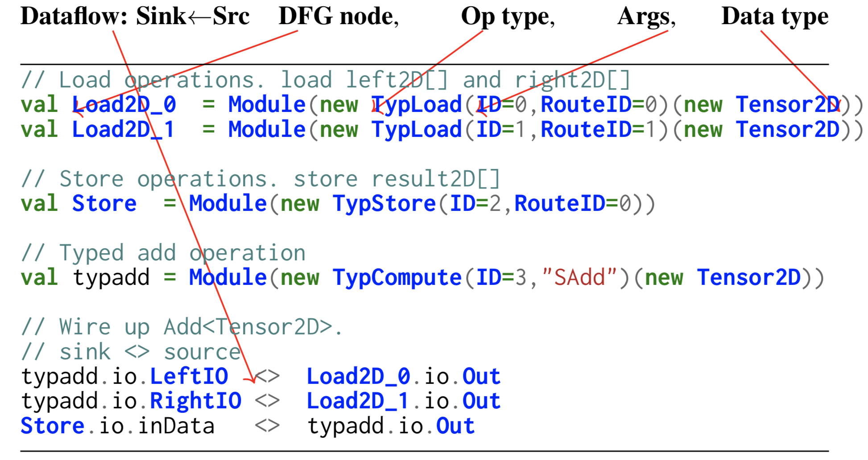Click TypLoad on the Load2D_0 line
868x460 pixels.
point(417,106)
